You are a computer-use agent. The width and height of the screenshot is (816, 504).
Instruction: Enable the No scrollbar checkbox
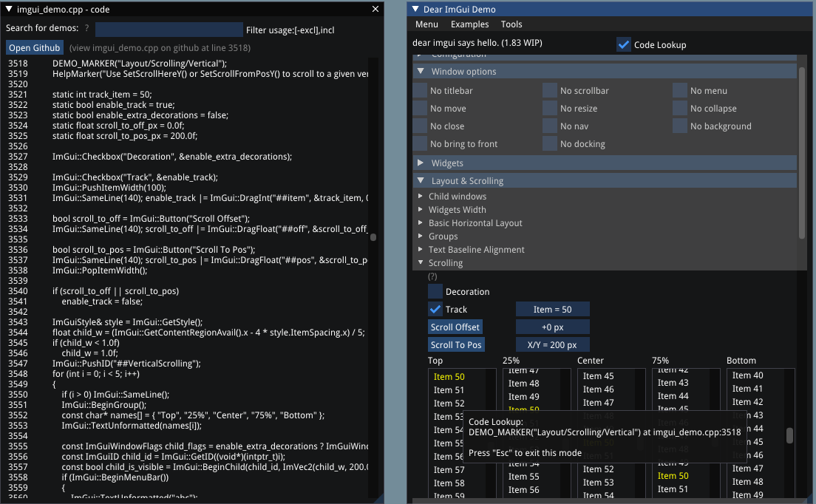[550, 90]
